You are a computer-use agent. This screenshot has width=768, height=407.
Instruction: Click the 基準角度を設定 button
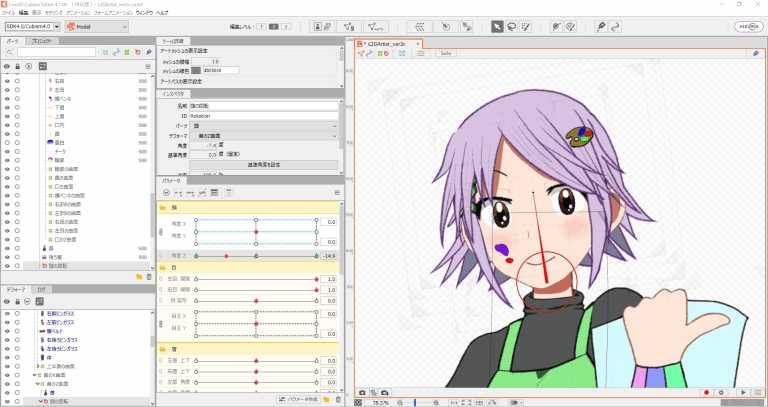(x=264, y=165)
